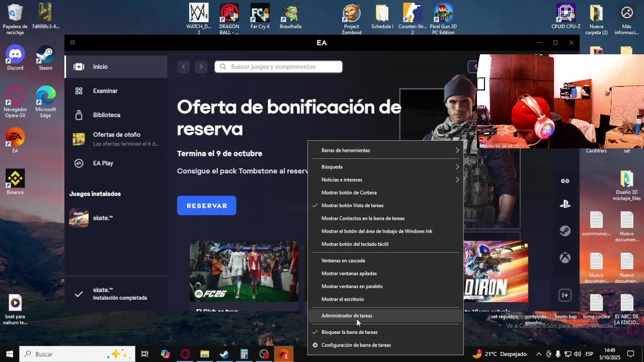This screenshot has height=362, width=644.
Task: Select the Pixel Gun 3D PC Edition shortcut
Action: pyautogui.click(x=443, y=19)
